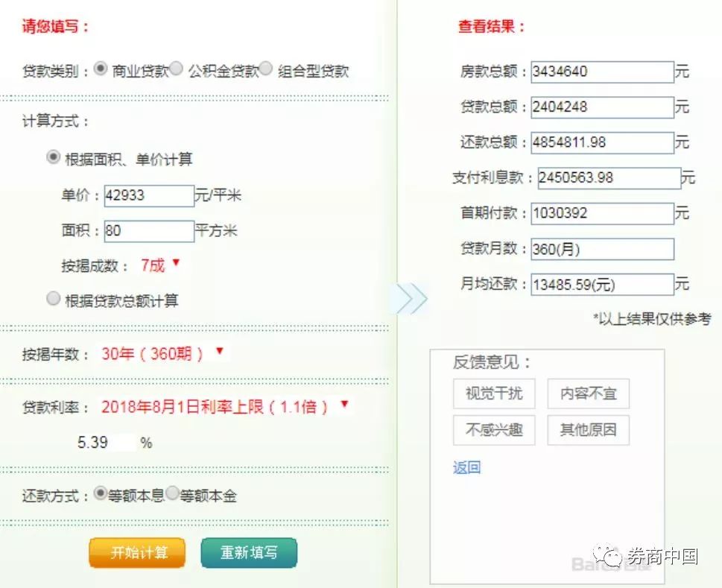The height and width of the screenshot is (588, 722).
Task: Click the 开始计算 calculate button
Action: tap(136, 554)
